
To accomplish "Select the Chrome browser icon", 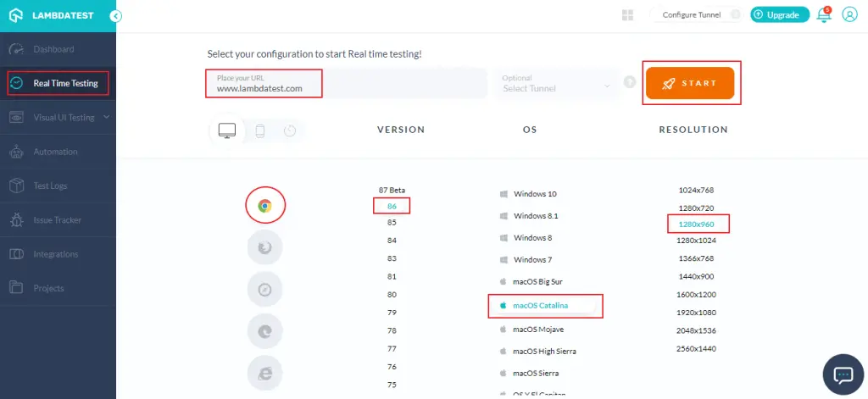I will pos(264,205).
